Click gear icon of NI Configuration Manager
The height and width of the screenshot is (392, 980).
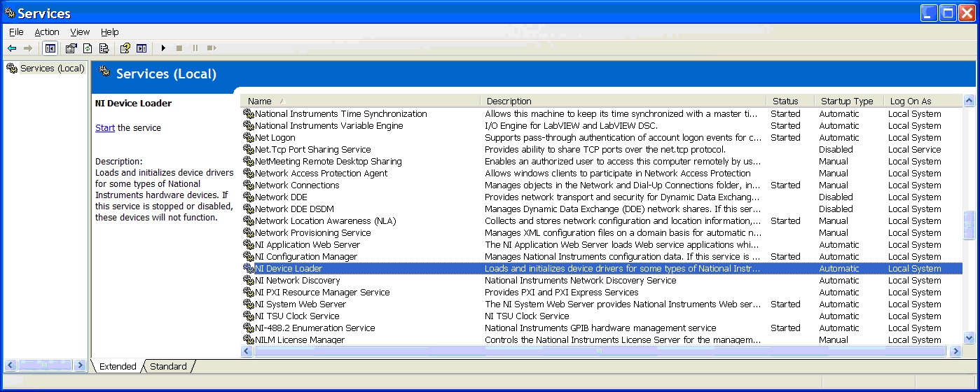pos(249,257)
